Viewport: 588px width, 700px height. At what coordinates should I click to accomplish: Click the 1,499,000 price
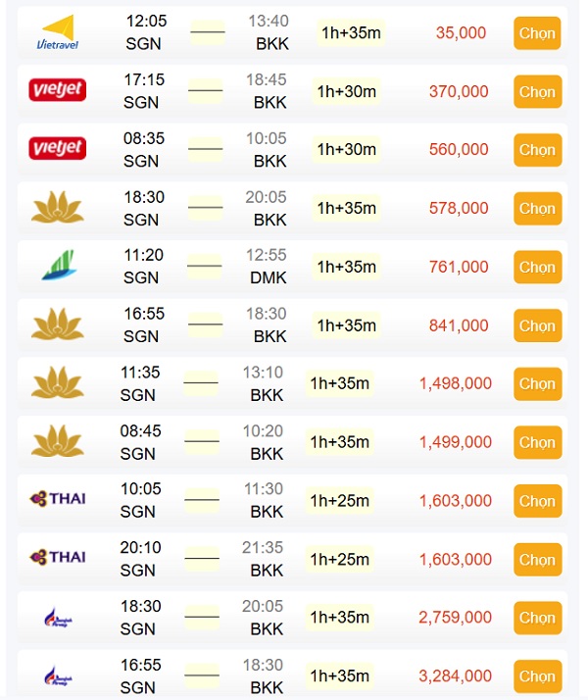[456, 442]
